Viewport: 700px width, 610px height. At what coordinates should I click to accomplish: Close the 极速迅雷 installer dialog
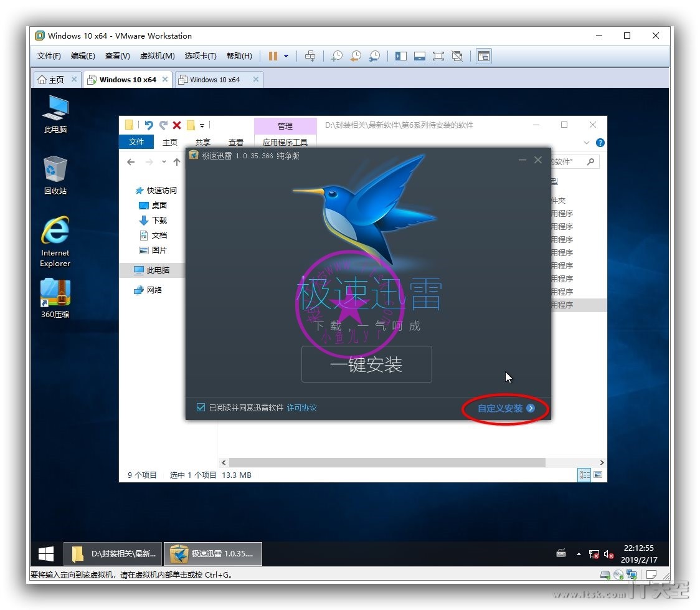[x=539, y=160]
